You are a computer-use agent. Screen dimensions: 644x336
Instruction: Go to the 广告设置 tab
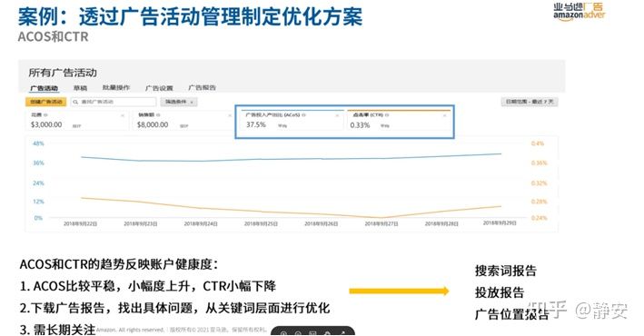coord(159,88)
